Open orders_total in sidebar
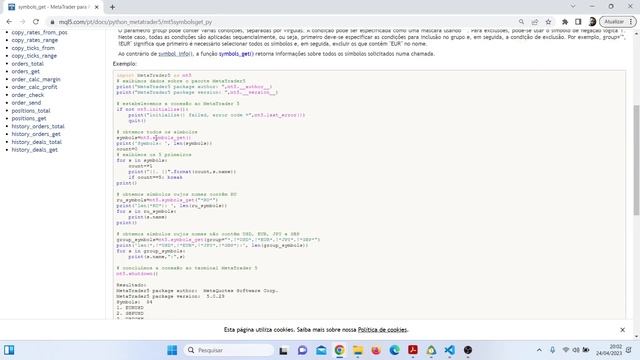 click(27, 64)
